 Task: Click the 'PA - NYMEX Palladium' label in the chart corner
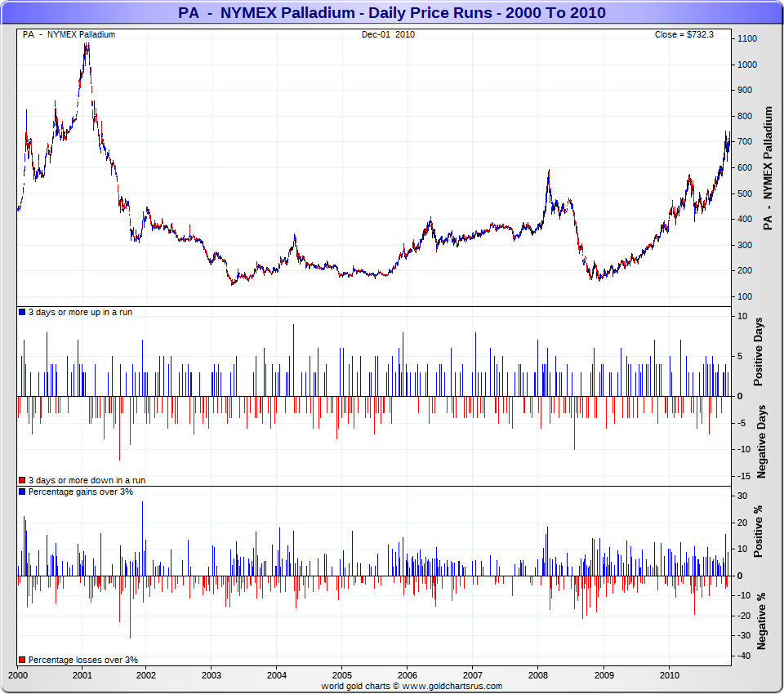coord(69,34)
